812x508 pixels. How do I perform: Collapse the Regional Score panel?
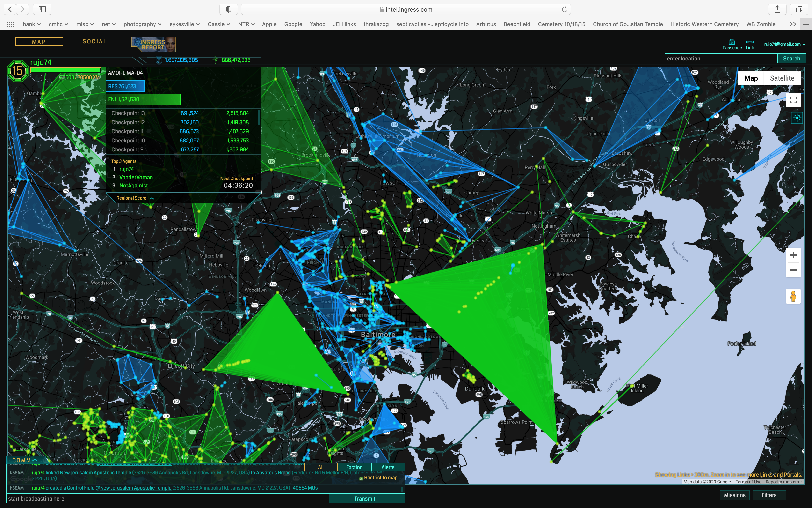(x=135, y=198)
